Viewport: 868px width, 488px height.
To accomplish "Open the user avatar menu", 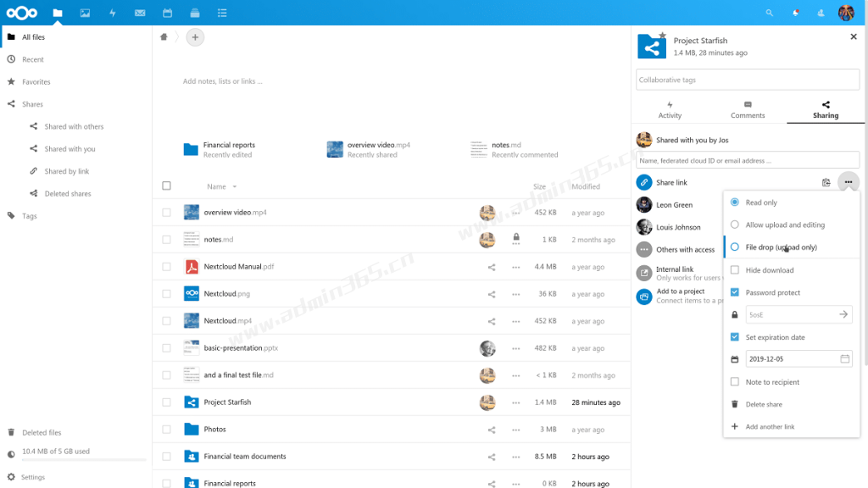I will (x=846, y=13).
